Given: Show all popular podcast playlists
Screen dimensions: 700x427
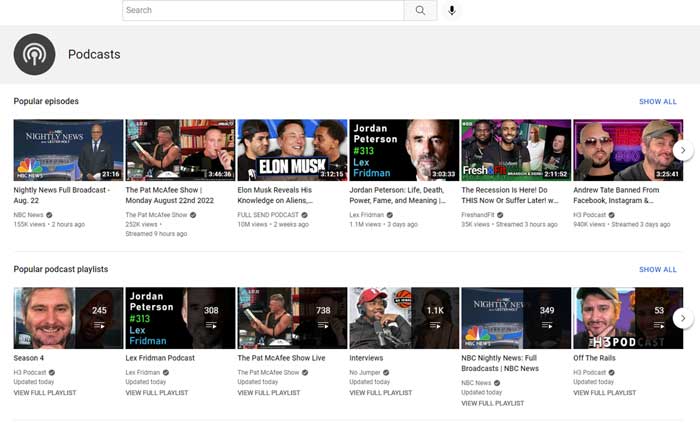Looking at the screenshot, I should [658, 269].
